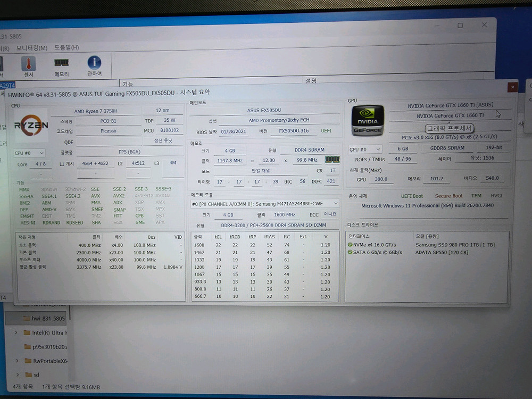Click the BIOS date 01/28/2021 field
532x399 pixels.
pyautogui.click(x=234, y=131)
